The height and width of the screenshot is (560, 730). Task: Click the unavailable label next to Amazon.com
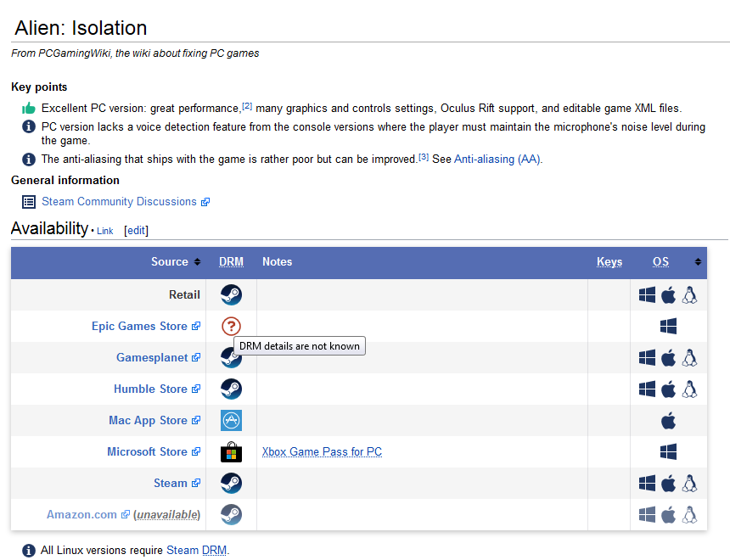click(166, 515)
